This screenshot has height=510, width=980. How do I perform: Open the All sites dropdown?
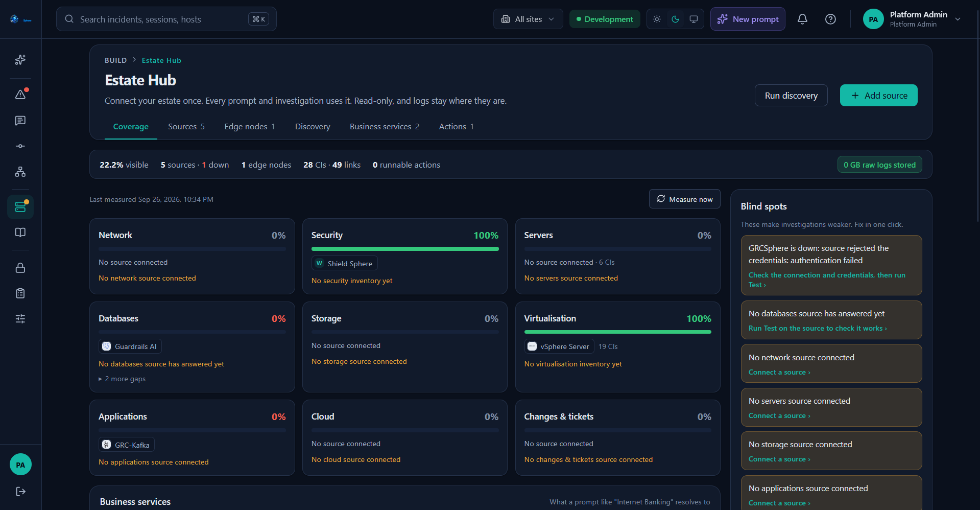click(x=528, y=19)
